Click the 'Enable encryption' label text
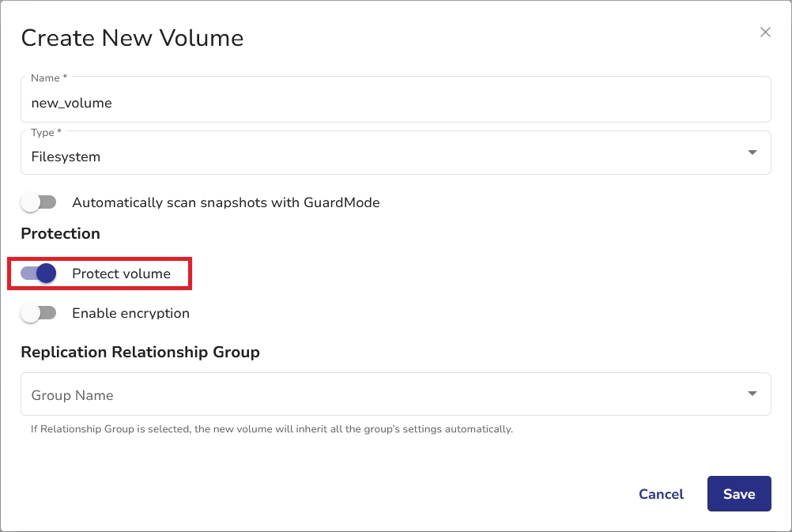Image resolution: width=792 pixels, height=532 pixels. click(130, 313)
